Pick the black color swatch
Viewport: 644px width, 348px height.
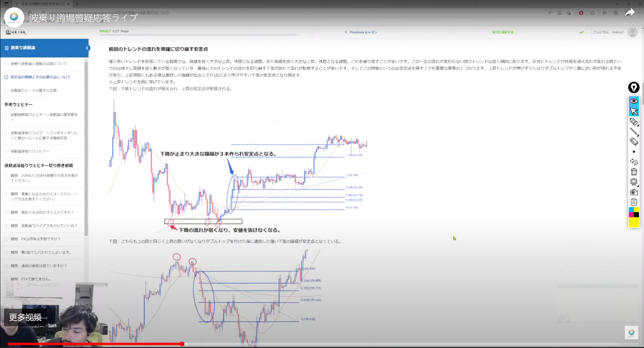[636, 215]
